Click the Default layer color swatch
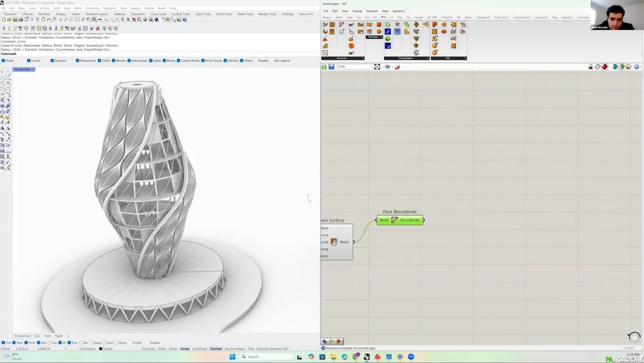The width and height of the screenshot is (644, 363). tap(100, 349)
